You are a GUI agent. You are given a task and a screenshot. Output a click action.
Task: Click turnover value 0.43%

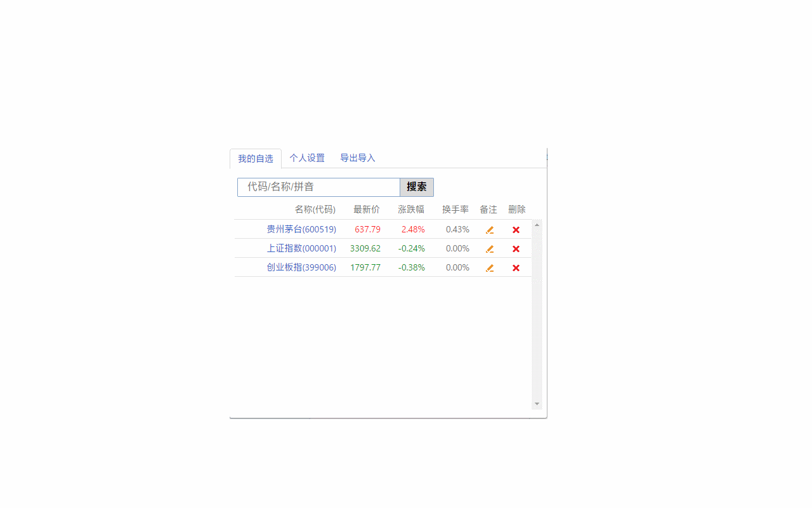click(457, 229)
